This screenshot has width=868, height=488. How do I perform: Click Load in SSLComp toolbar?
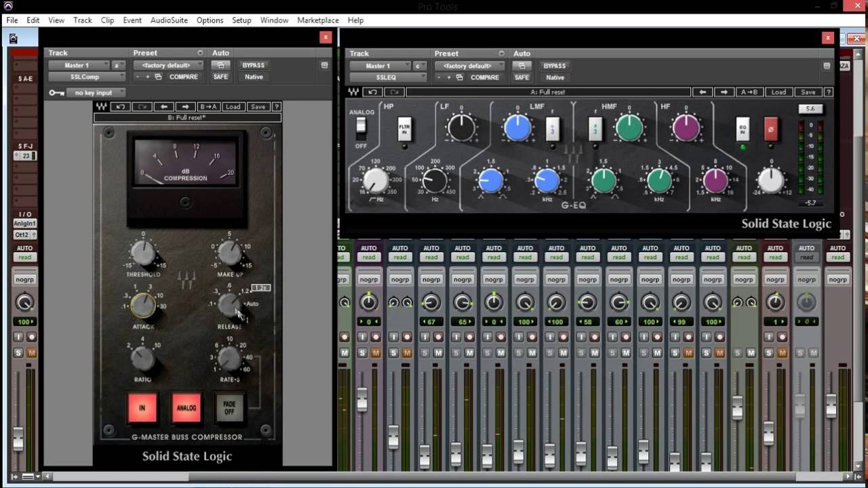pos(233,106)
